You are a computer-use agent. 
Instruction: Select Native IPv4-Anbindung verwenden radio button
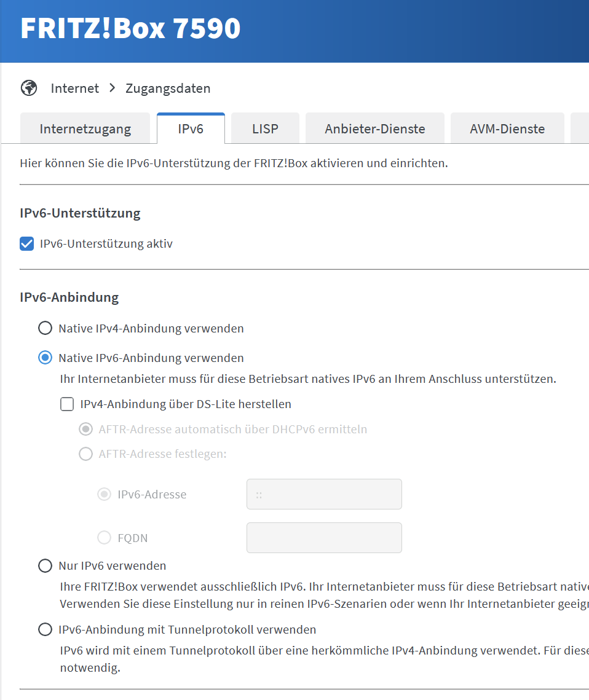click(x=45, y=328)
